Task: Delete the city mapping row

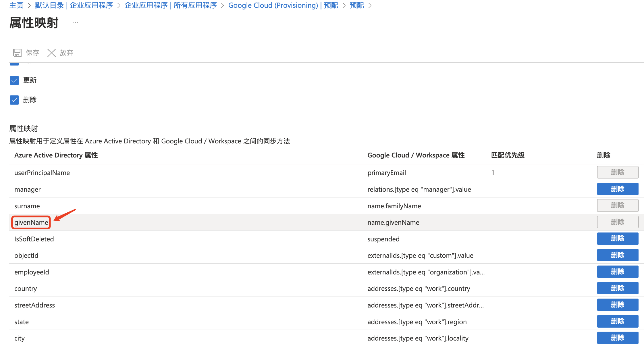Action: 618,338
